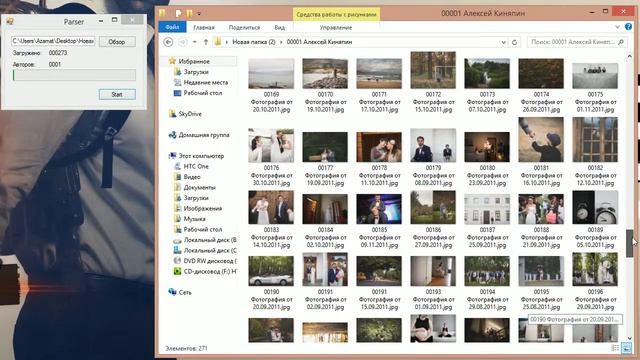Viewport: 640px width, 360px height.
Task: Click file name 00183 Фотография от 14.10.2011.jpg
Action: click(271, 238)
